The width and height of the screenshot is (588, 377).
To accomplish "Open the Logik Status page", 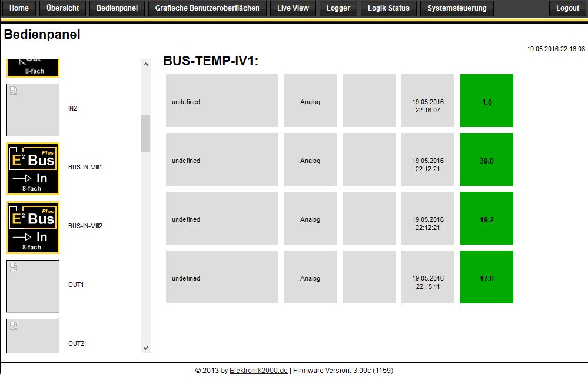I will 388,8.
